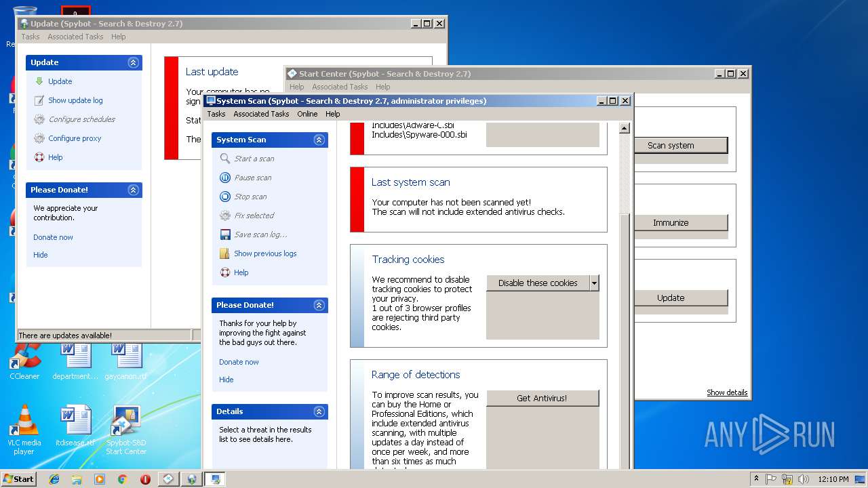
Task: Click Windows Explorer folder taskbar icon
Action: [77, 479]
